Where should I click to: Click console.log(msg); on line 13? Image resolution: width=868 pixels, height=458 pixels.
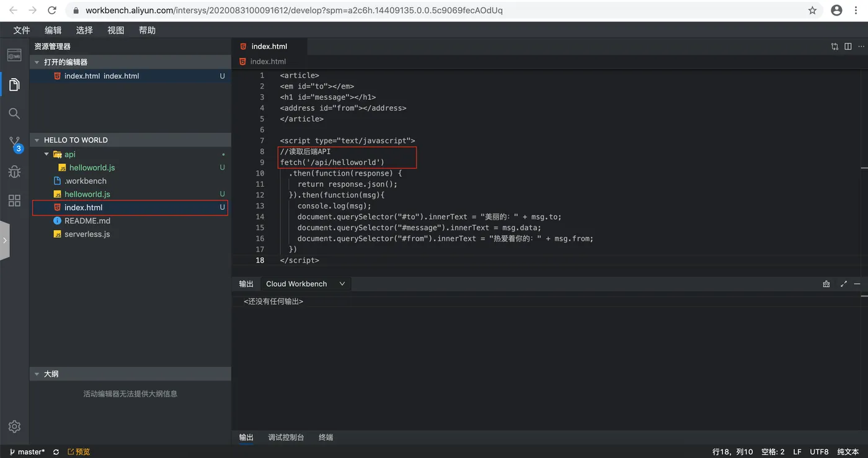pyautogui.click(x=334, y=206)
